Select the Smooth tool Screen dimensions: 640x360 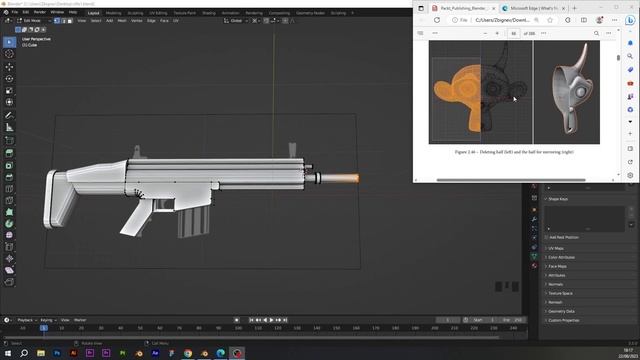tap(9, 235)
